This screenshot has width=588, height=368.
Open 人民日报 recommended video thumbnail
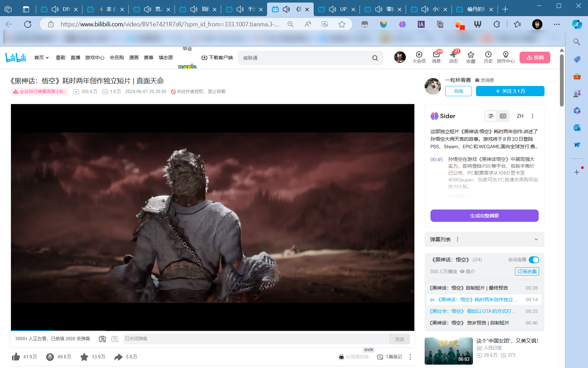(449, 351)
